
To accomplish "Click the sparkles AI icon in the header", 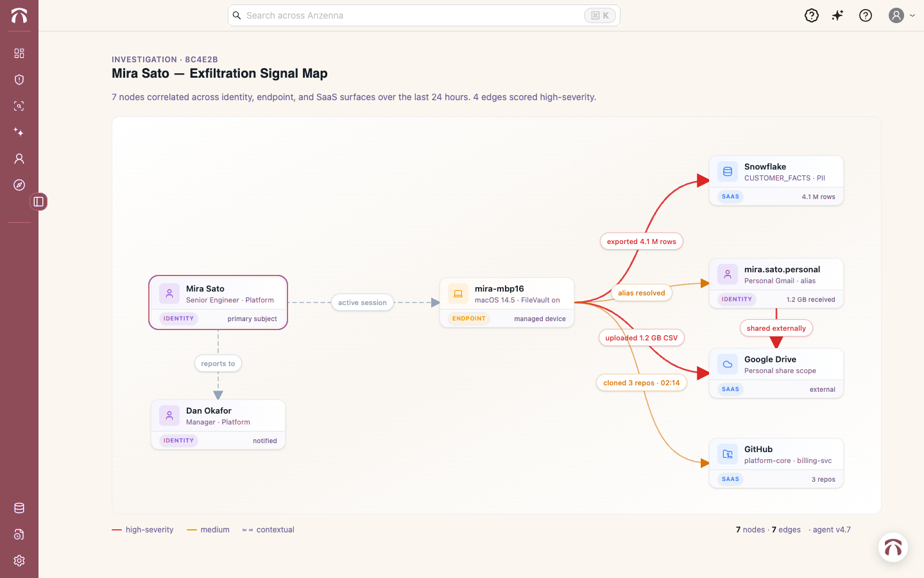I will [838, 15].
